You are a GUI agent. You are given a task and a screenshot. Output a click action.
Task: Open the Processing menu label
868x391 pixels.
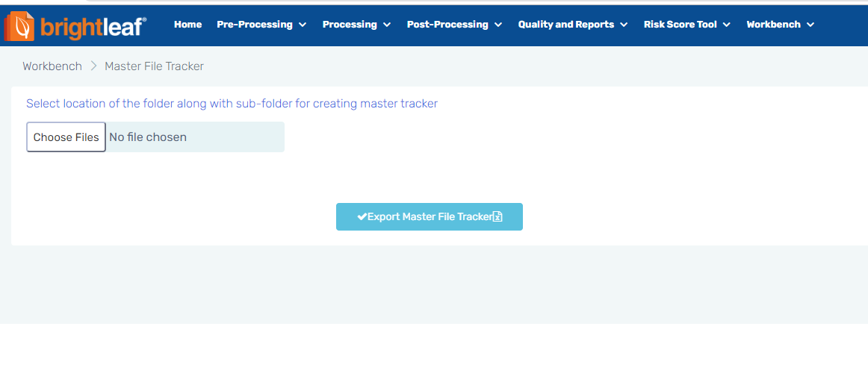click(350, 25)
